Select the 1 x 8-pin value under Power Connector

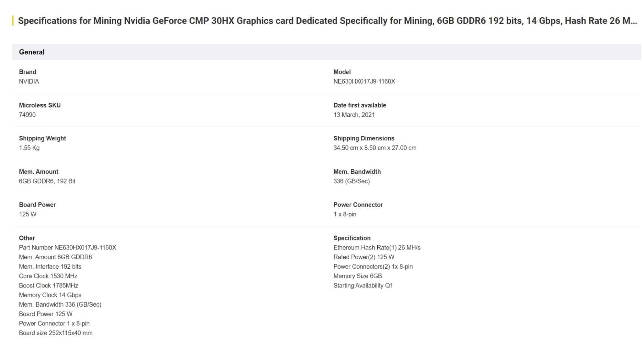[x=345, y=214]
